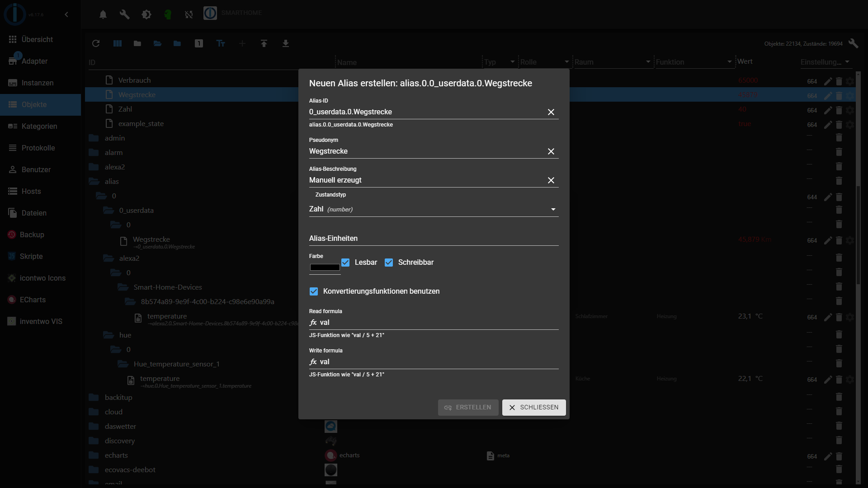Open Skripte in sidebar
The image size is (868, 488).
pos(40,256)
